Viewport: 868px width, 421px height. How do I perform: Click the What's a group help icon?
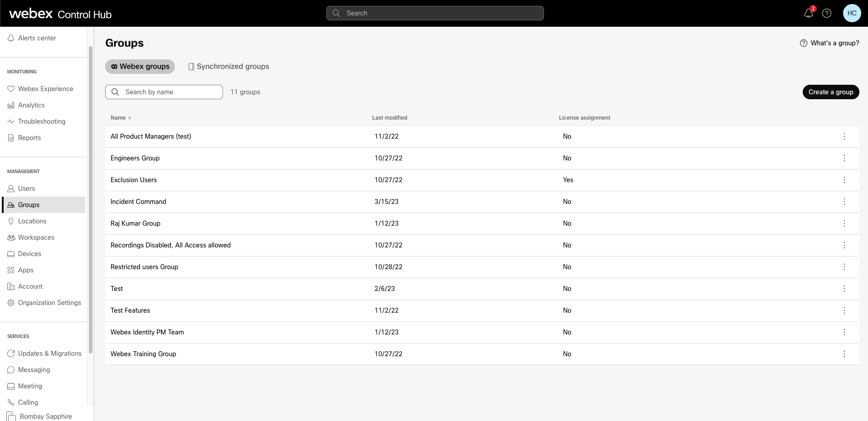pos(804,43)
